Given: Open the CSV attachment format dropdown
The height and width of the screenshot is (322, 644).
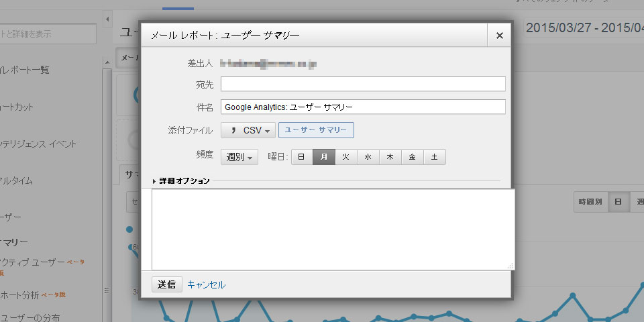Looking at the screenshot, I should (x=248, y=130).
